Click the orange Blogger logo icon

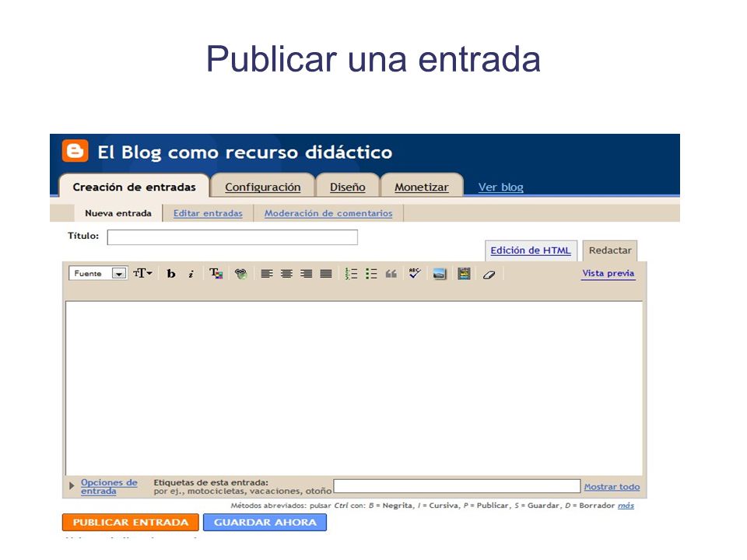tap(75, 150)
